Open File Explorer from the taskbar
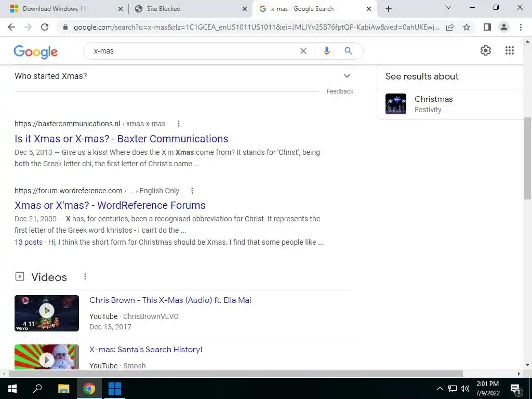532x399 pixels. [x=63, y=389]
